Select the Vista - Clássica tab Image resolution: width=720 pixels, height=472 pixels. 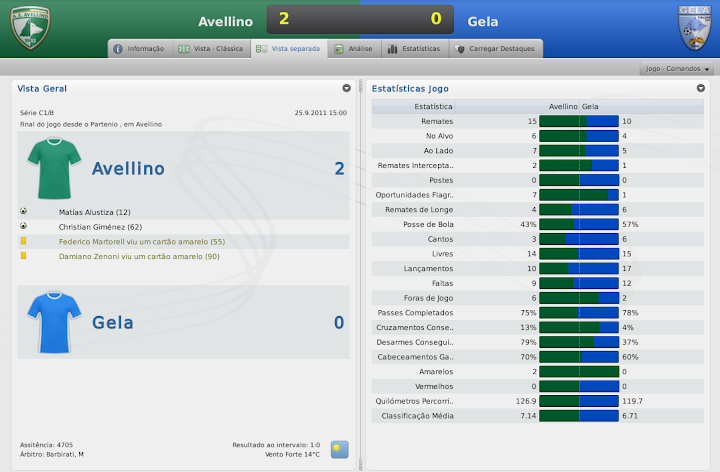(x=210, y=48)
